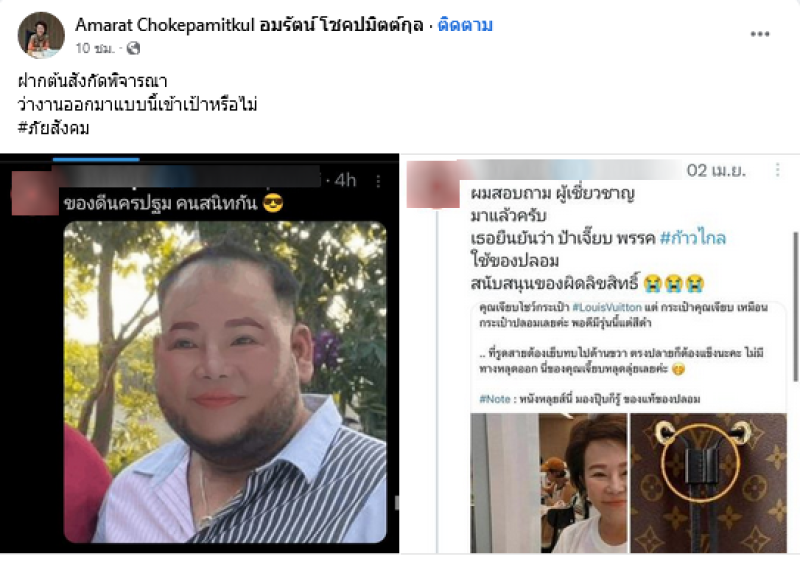Click the globe public-audience icon

coord(133,48)
